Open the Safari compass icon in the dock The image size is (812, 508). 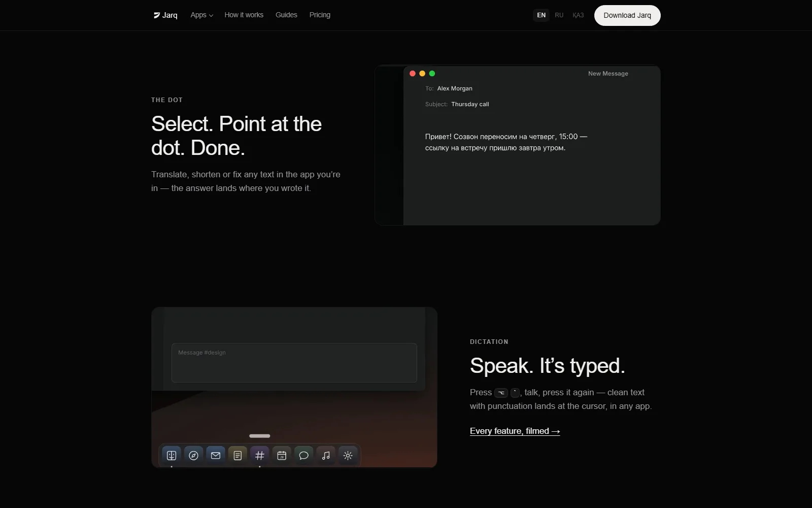pos(193,456)
